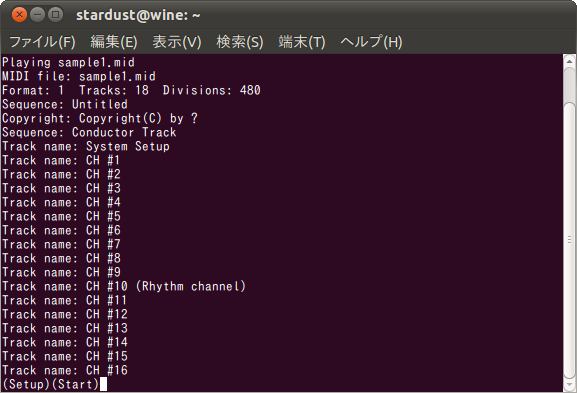Minimize the terminal window
577x393 pixels.
(37, 15)
